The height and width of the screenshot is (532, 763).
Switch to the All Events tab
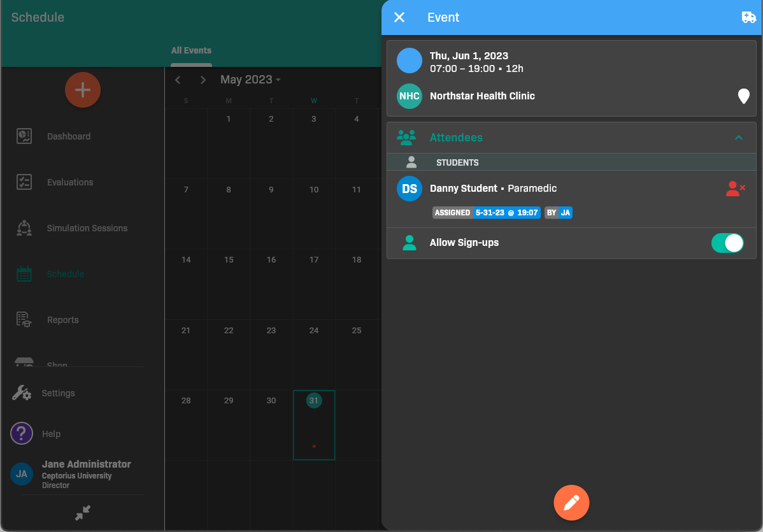pyautogui.click(x=191, y=51)
